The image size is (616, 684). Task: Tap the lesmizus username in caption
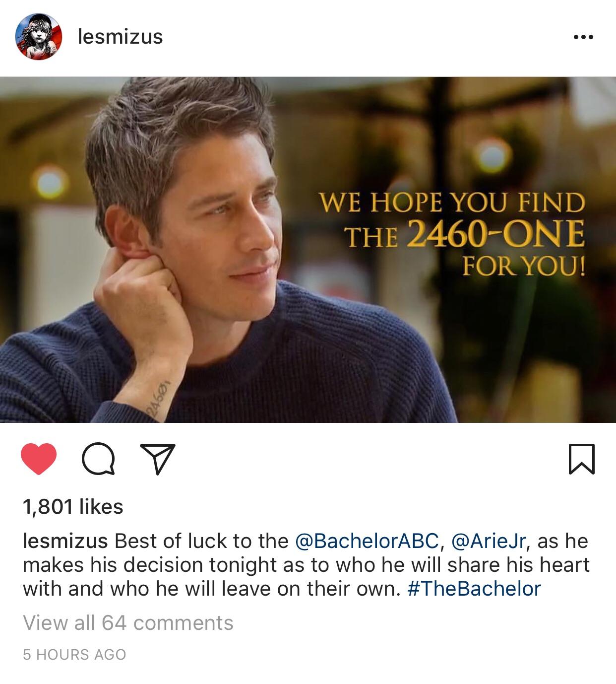coord(65,541)
